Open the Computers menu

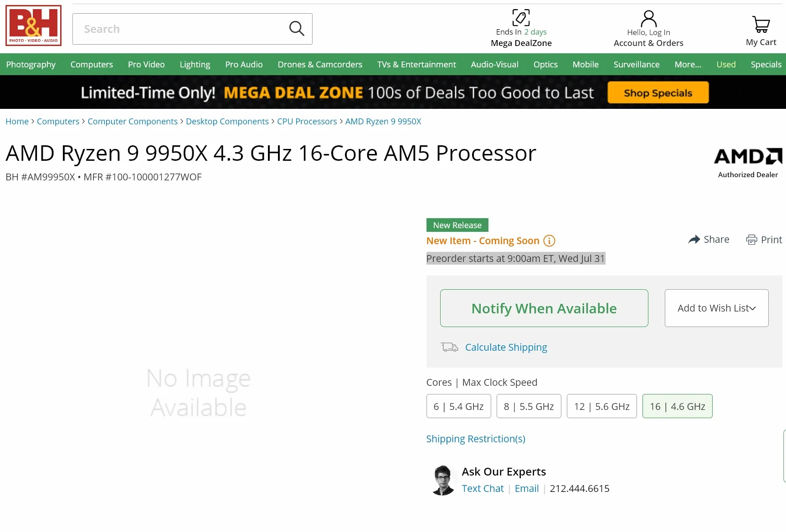(x=92, y=64)
